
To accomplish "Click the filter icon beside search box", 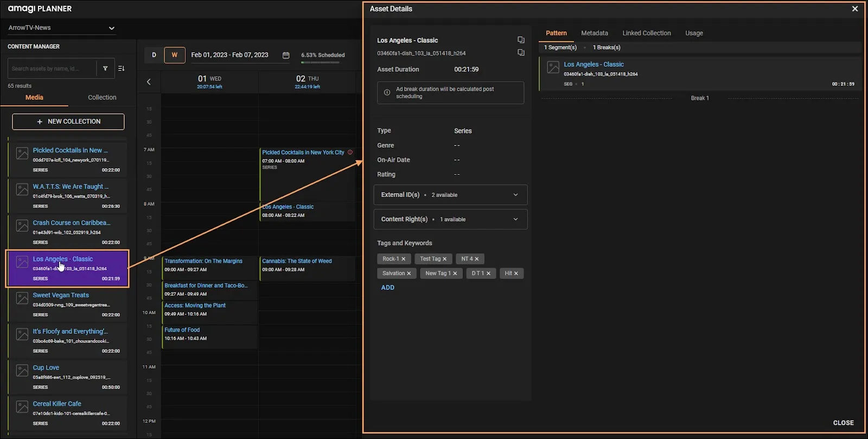I will click(x=105, y=68).
